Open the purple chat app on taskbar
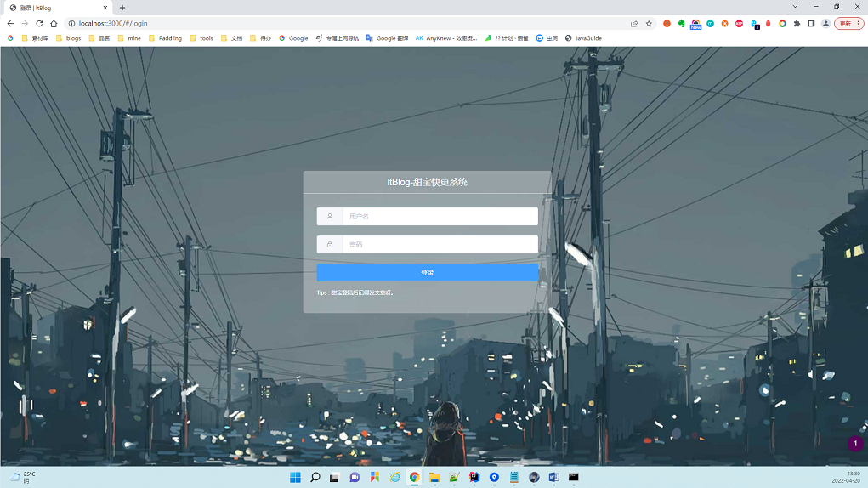 click(x=355, y=477)
